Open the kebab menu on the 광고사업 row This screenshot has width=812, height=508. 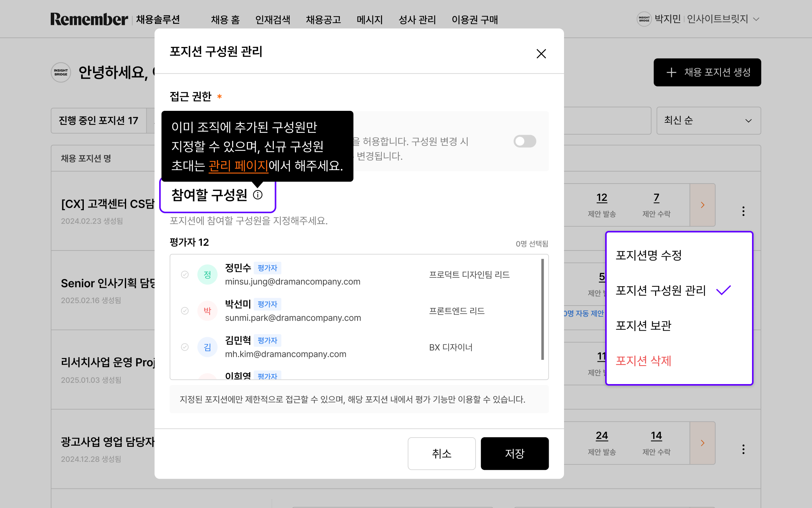pyautogui.click(x=743, y=448)
